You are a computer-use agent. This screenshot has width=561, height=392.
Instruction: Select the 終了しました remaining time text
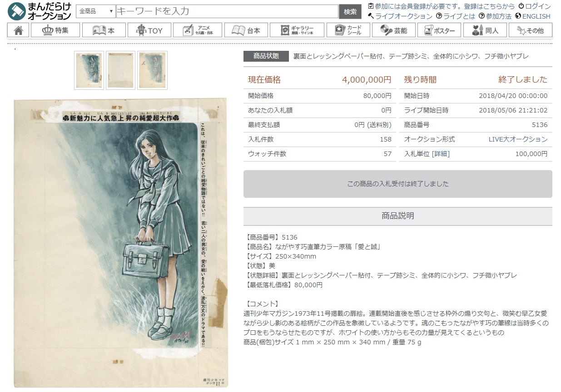[523, 80]
